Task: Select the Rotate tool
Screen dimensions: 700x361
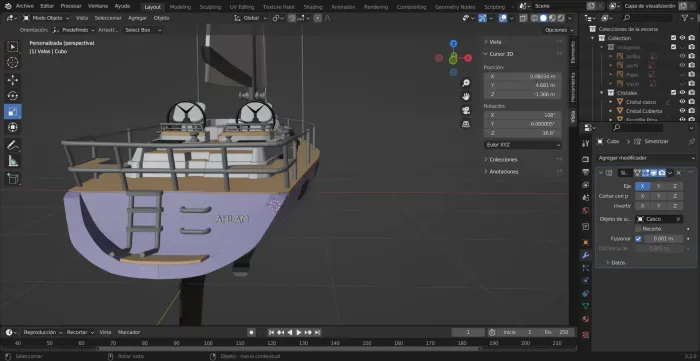Action: [13, 96]
